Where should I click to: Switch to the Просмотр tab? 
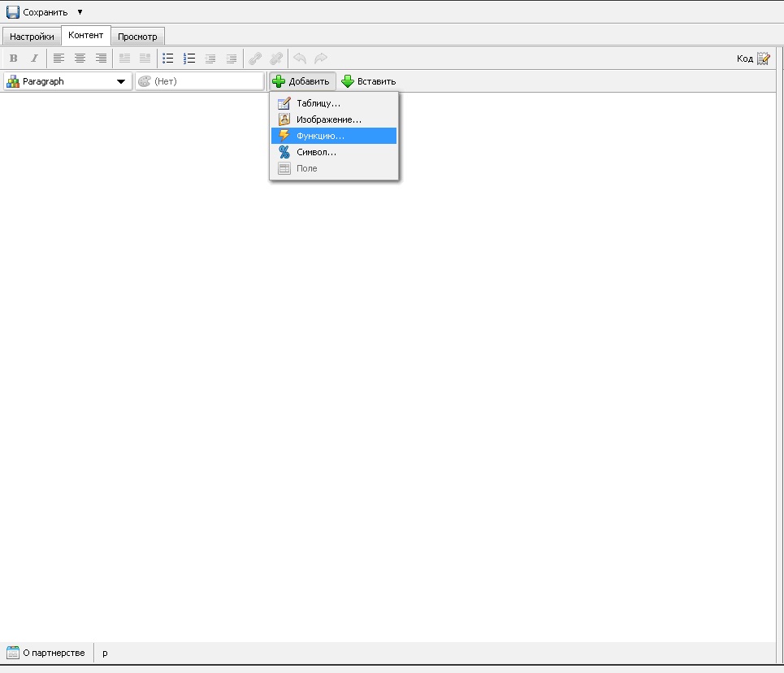coord(137,37)
